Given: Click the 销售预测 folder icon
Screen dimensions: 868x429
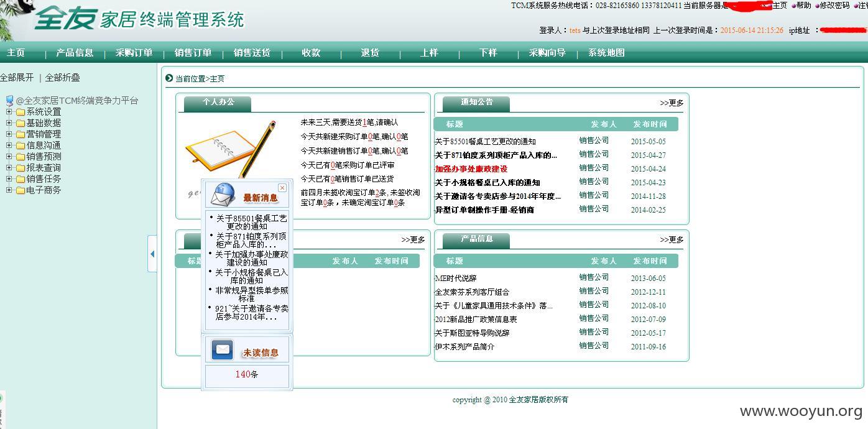Looking at the screenshot, I should click(x=21, y=157).
